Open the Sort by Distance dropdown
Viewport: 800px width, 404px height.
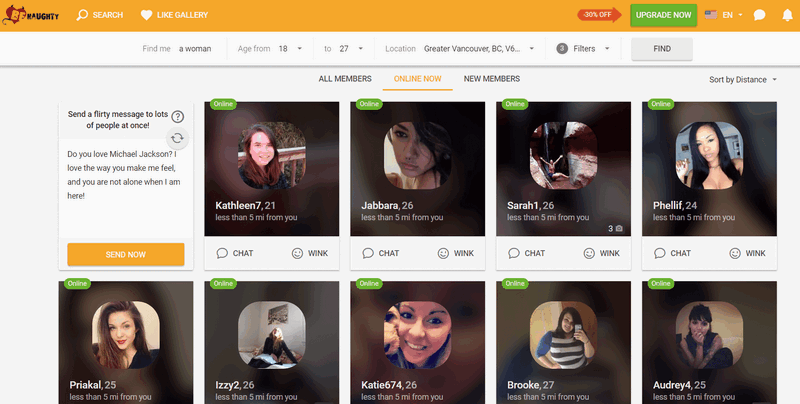[743, 80]
